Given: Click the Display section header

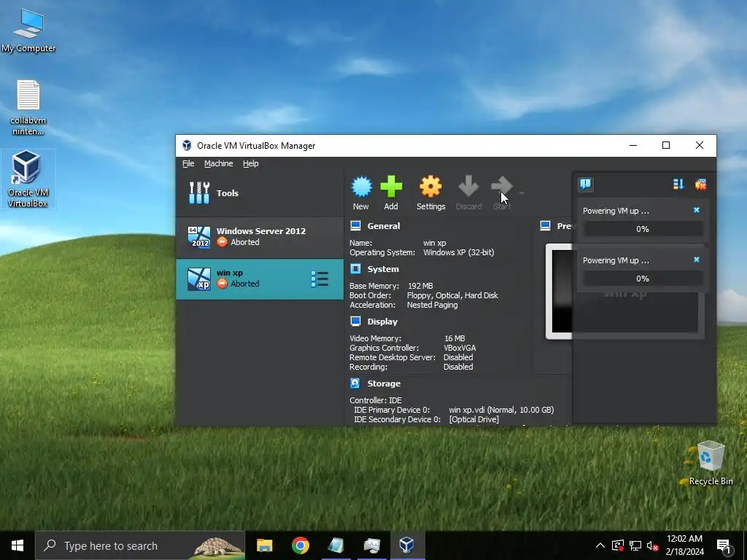Looking at the screenshot, I should (x=382, y=322).
